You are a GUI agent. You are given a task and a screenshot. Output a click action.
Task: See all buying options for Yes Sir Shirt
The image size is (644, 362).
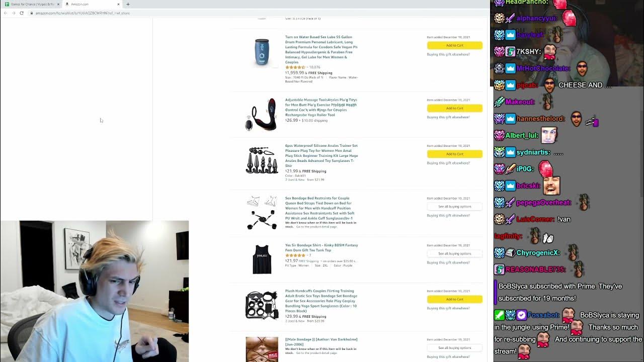click(454, 253)
